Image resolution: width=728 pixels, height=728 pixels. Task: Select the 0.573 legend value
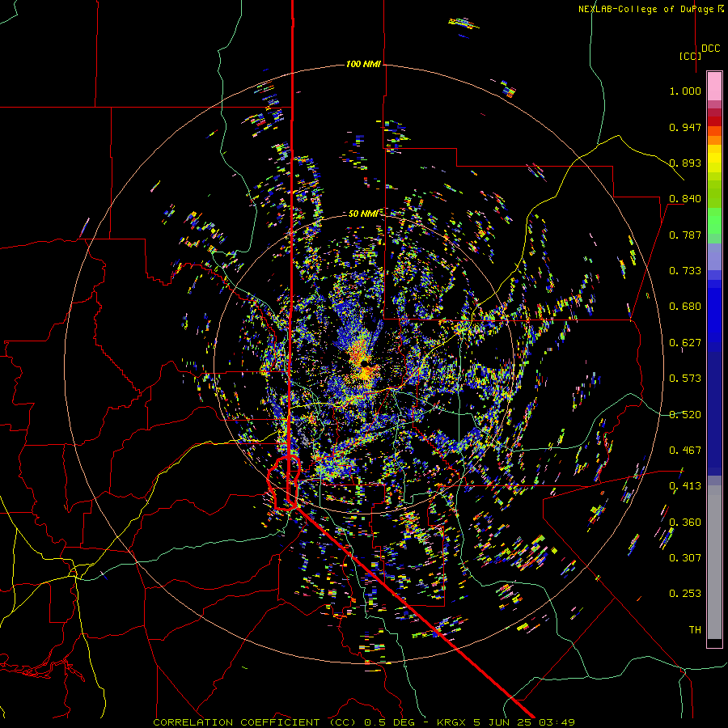click(x=685, y=378)
